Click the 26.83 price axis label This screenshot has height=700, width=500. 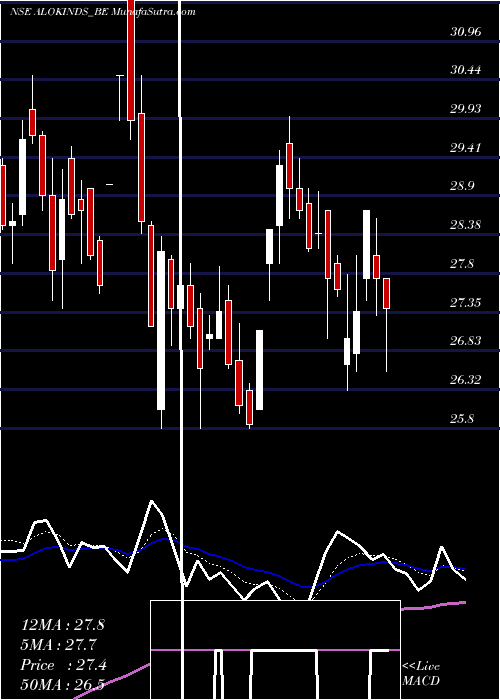click(466, 342)
